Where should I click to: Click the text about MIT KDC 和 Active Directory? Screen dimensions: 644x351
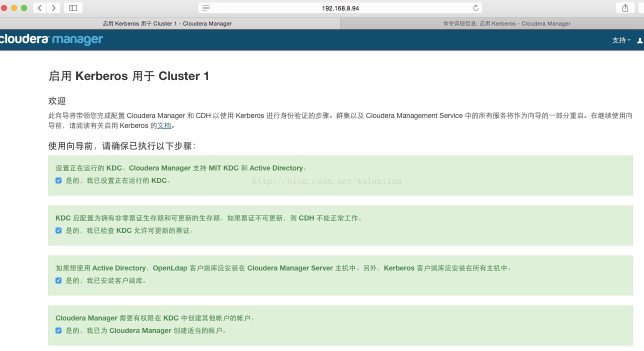point(181,168)
